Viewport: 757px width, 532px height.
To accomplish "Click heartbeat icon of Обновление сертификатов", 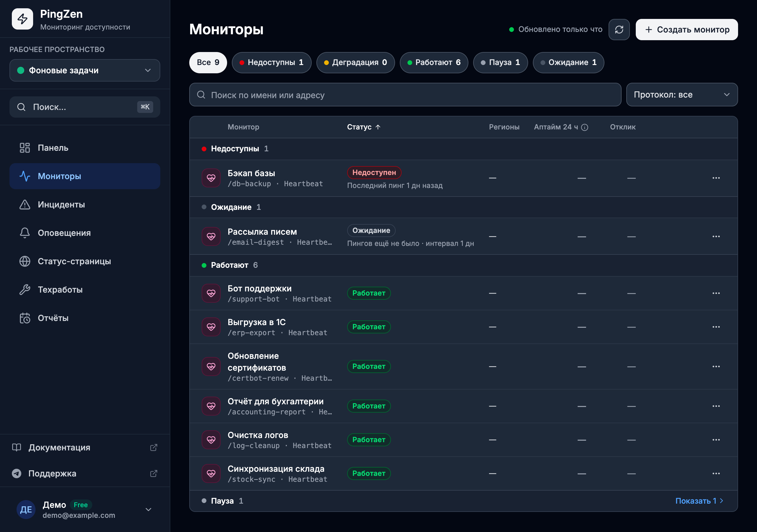I will click(x=211, y=366).
